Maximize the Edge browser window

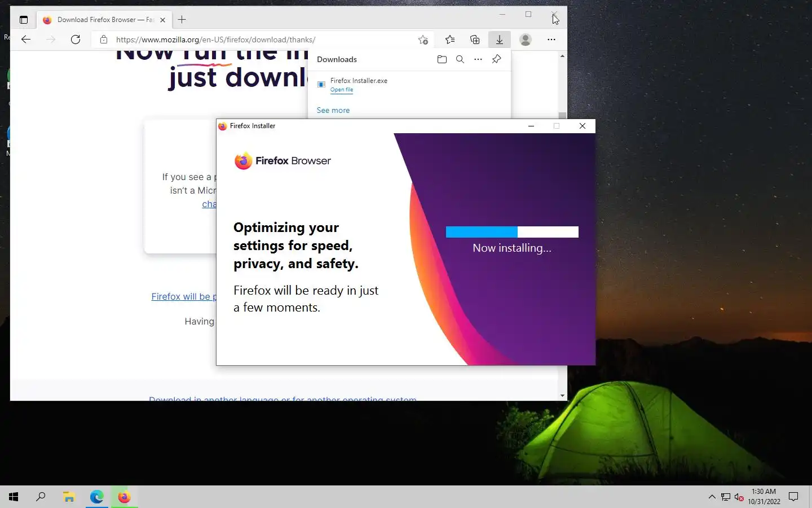pyautogui.click(x=528, y=14)
